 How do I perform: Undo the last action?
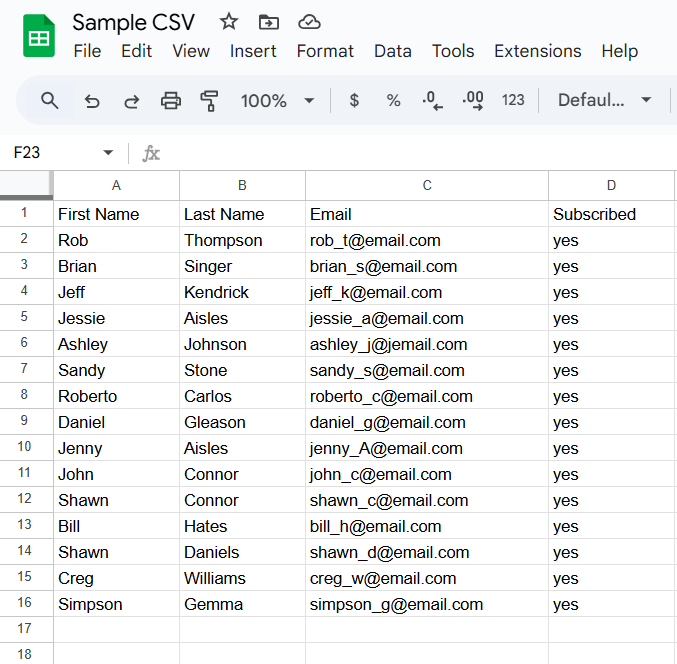(x=92, y=100)
